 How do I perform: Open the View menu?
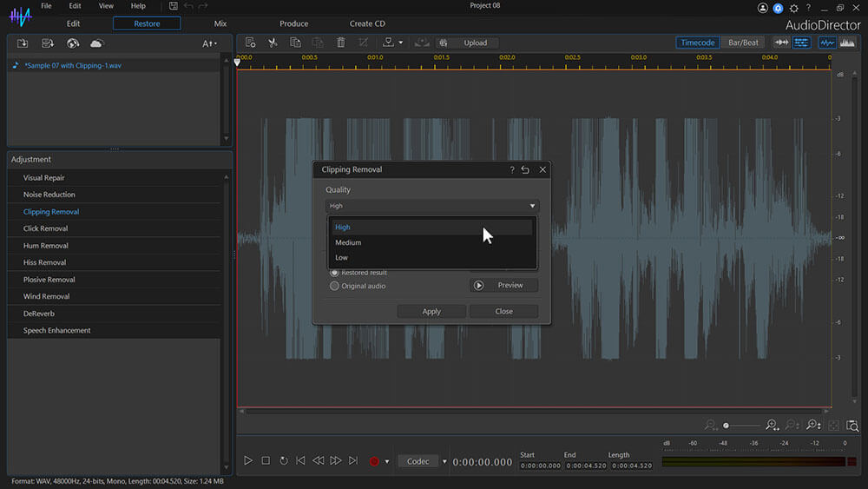pos(106,6)
